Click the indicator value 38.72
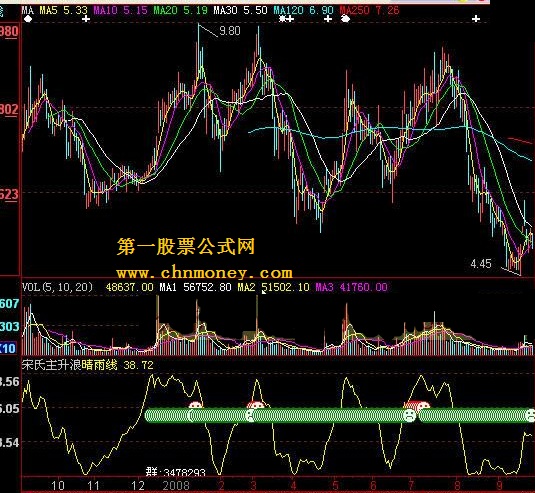The height and width of the screenshot is (493, 535). coord(138,365)
